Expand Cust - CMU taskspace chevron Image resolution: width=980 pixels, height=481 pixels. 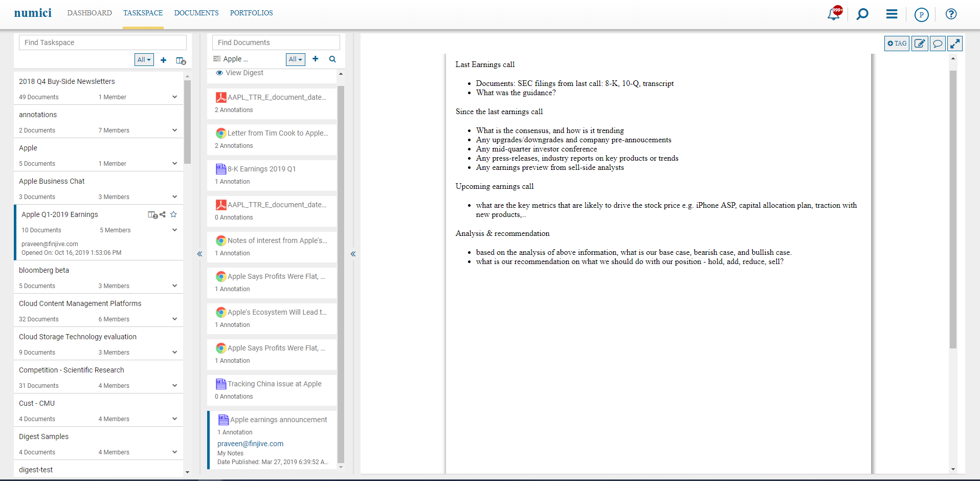pyautogui.click(x=174, y=419)
